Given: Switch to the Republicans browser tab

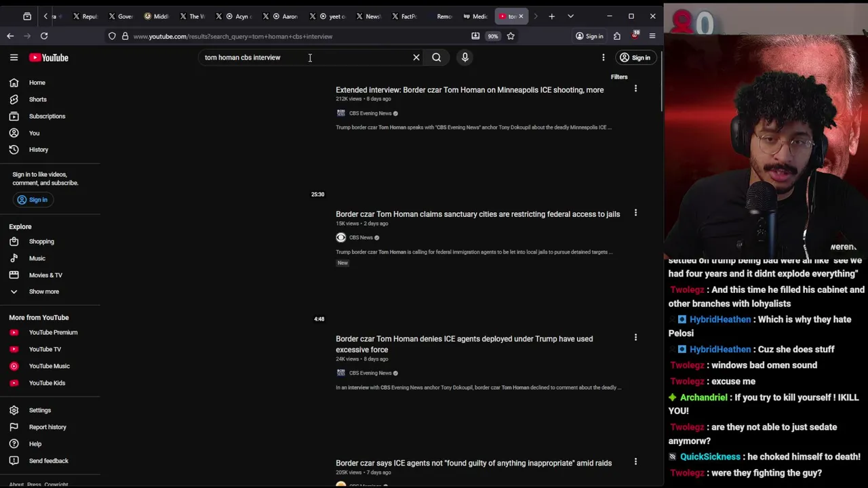Looking at the screenshot, I should (x=85, y=16).
